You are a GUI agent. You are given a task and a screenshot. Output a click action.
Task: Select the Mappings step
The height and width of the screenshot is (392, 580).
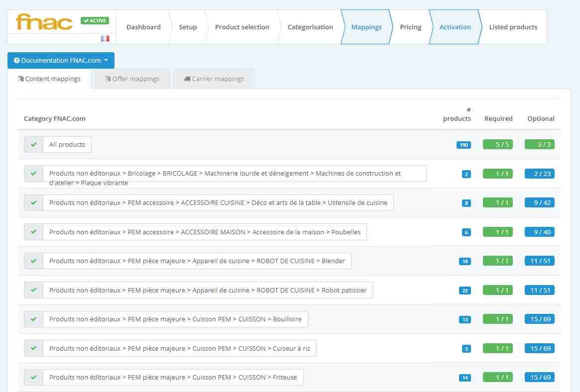pyautogui.click(x=366, y=27)
